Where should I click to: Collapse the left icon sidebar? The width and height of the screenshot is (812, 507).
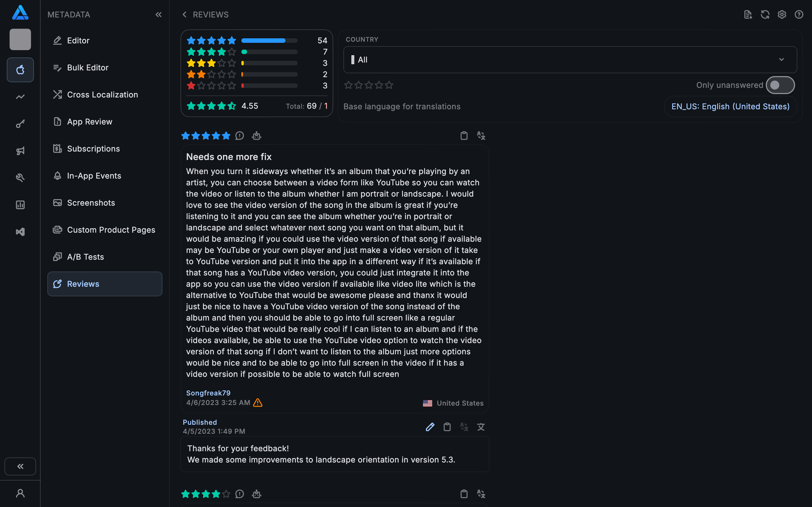point(20,466)
